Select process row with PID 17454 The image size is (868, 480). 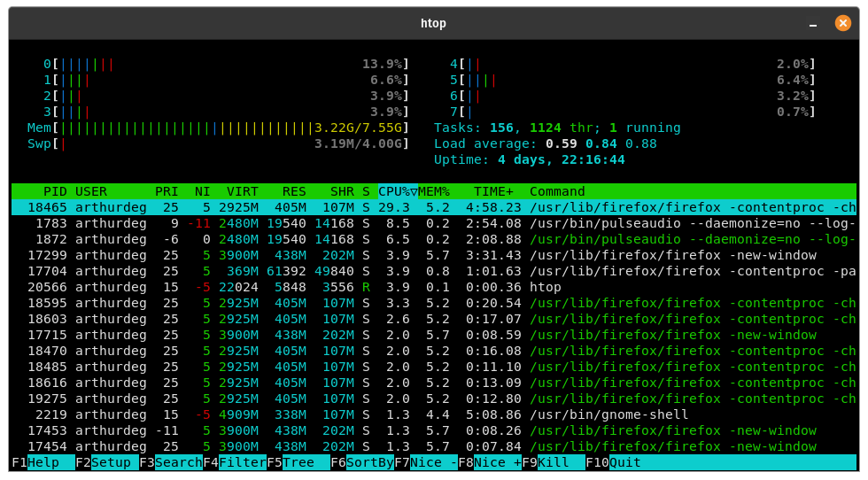coord(434,446)
